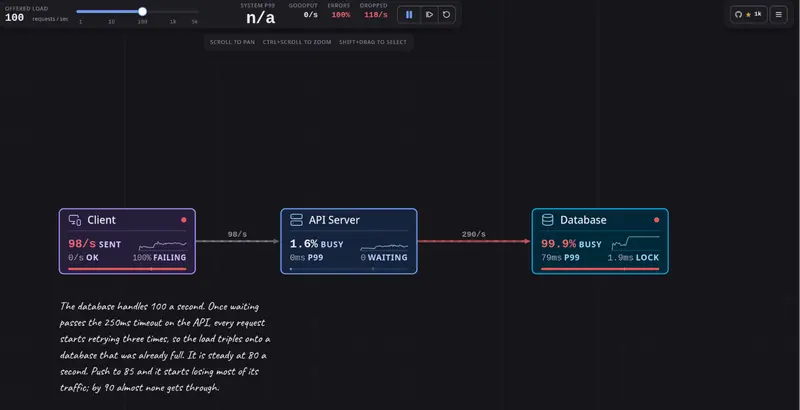Pause the running simulation
Viewport: 800px width, 410px height.
coord(409,15)
